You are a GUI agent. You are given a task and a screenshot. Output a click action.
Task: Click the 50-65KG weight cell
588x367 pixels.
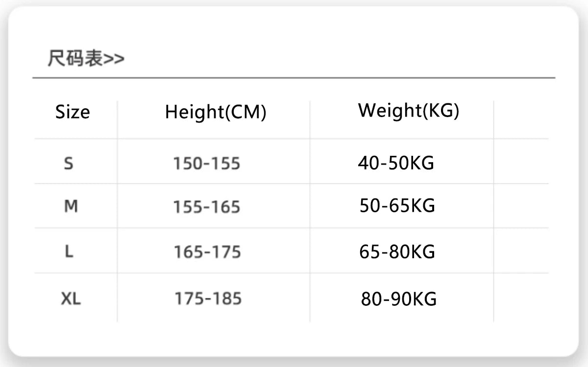[x=397, y=206]
